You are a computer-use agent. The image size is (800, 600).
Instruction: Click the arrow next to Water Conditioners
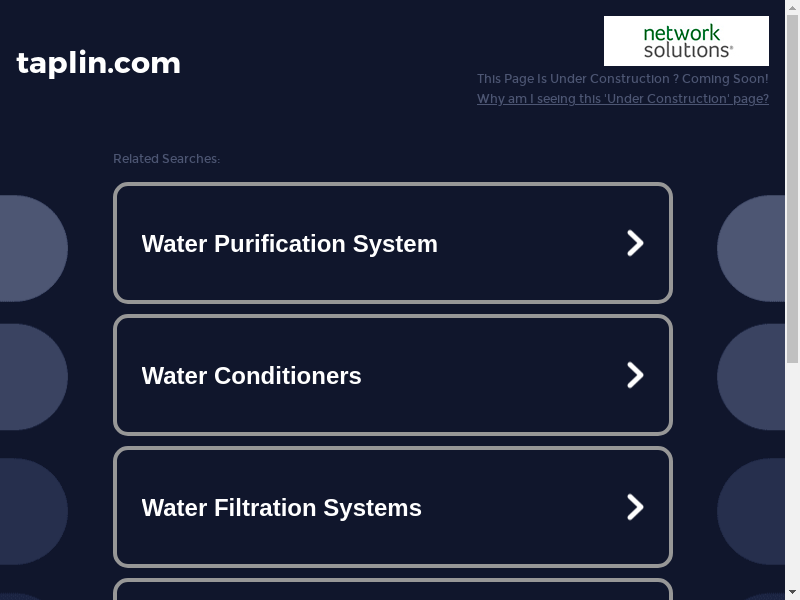pyautogui.click(x=635, y=375)
